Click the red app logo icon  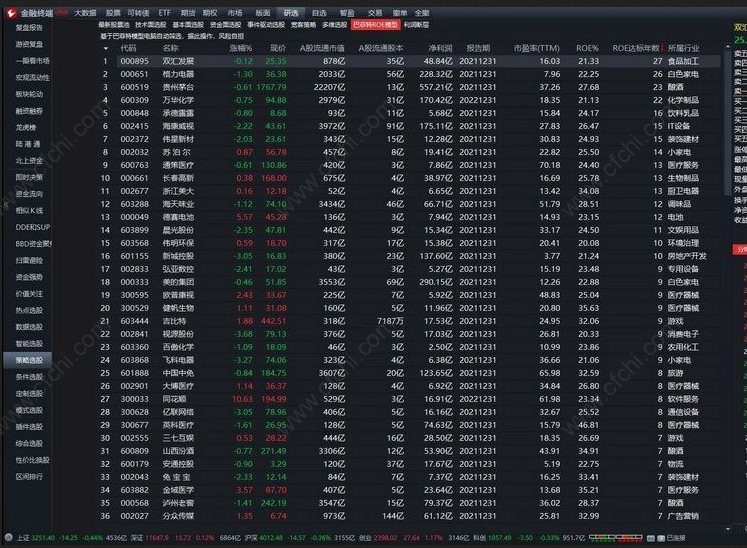pyautogui.click(x=11, y=13)
